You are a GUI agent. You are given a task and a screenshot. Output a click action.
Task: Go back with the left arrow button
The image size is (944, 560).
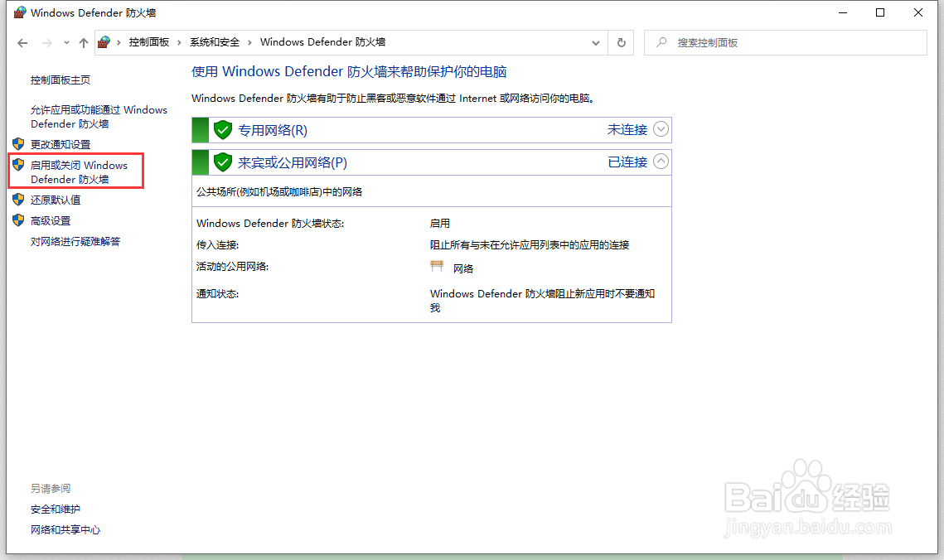[22, 43]
